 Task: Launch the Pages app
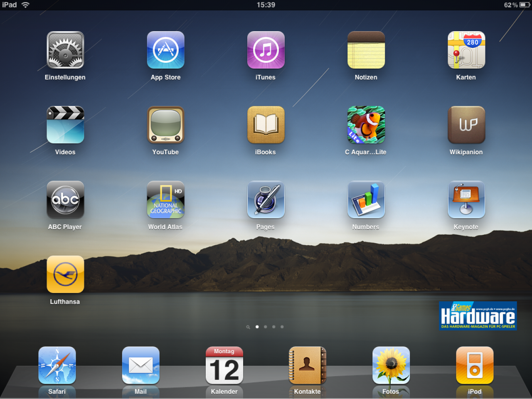pyautogui.click(x=266, y=199)
